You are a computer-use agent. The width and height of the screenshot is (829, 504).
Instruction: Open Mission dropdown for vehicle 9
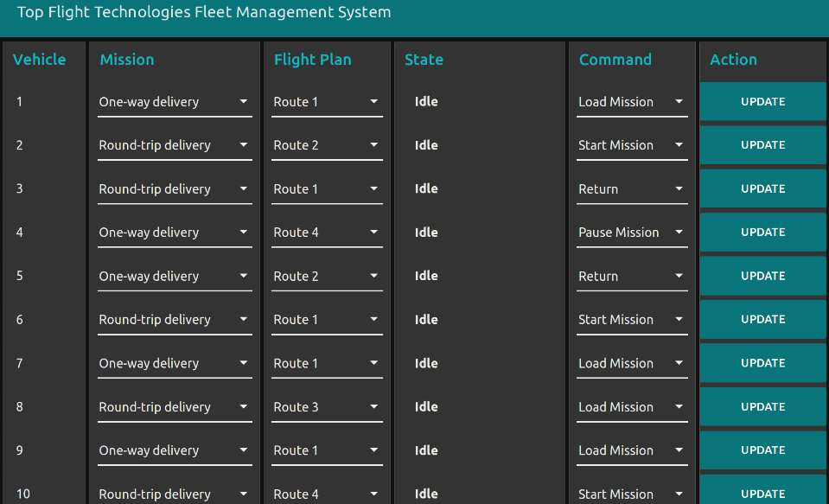coord(174,450)
